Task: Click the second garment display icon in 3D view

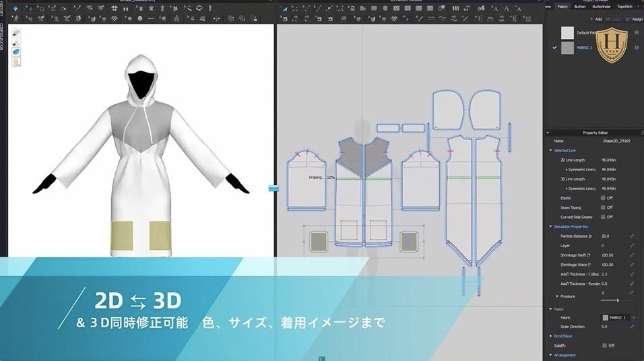Action: point(16,42)
